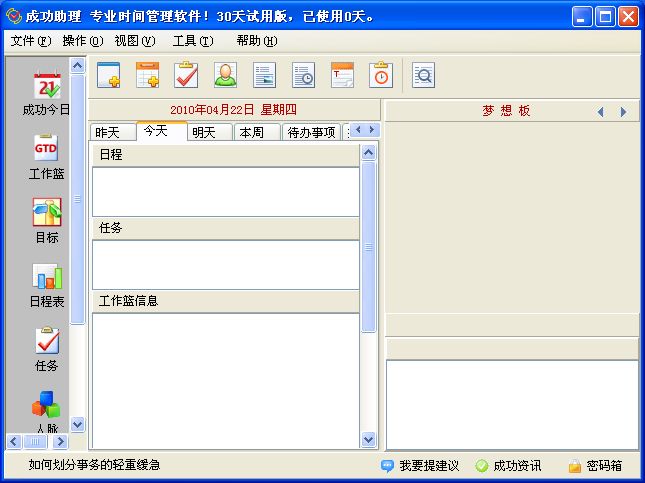Switch to the 待办事项 tab
The width and height of the screenshot is (645, 483).
click(311, 132)
